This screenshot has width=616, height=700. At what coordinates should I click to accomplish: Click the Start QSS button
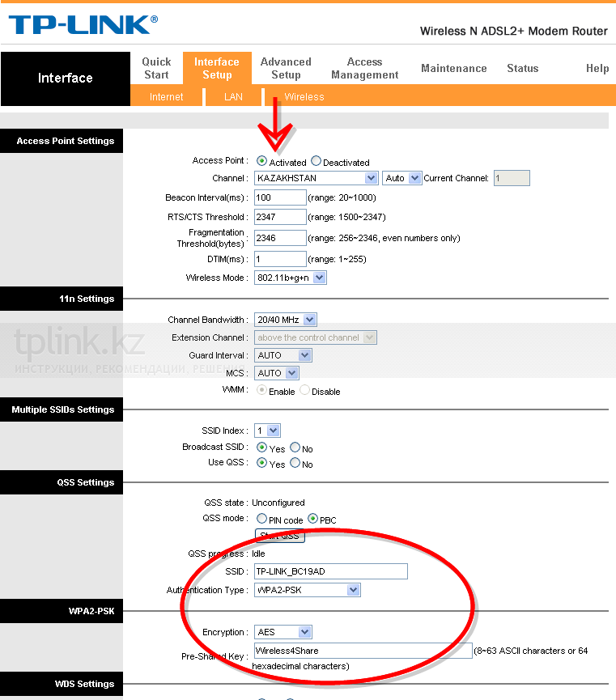(279, 535)
